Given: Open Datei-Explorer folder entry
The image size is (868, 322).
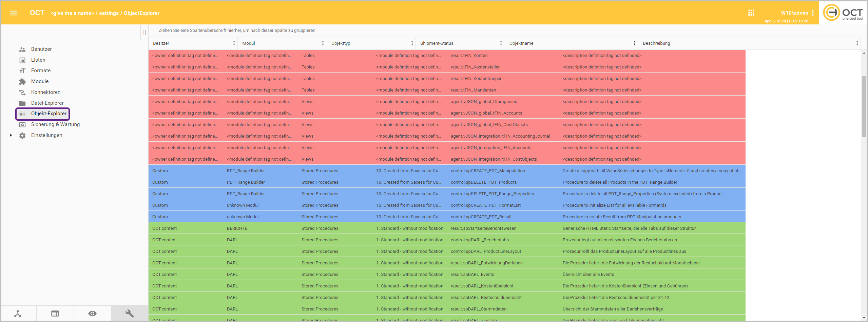Looking at the screenshot, I should [47, 103].
